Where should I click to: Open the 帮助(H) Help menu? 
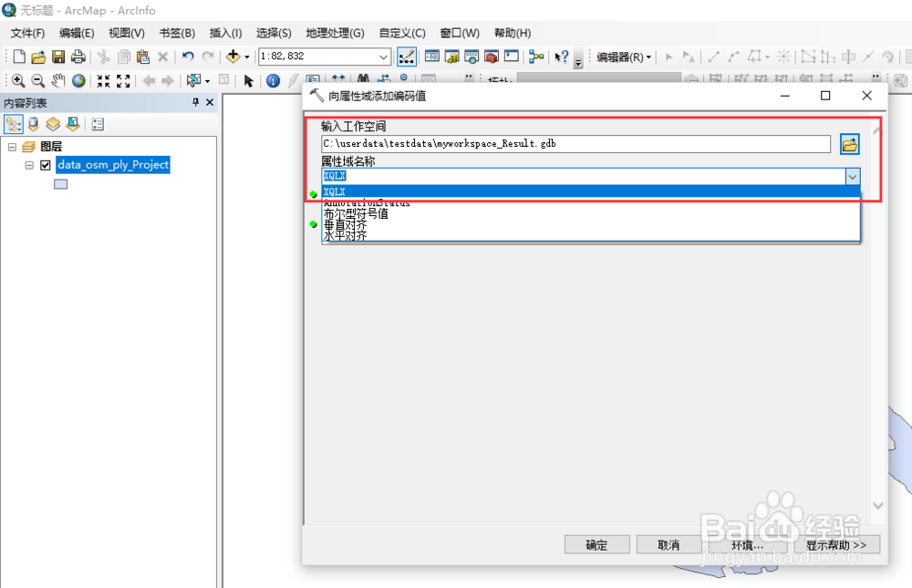[x=513, y=33]
